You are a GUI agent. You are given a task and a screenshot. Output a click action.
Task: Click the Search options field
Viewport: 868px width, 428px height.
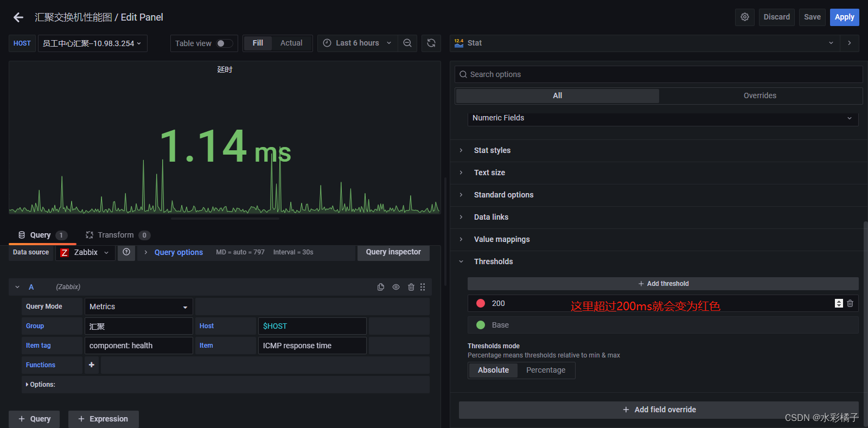click(x=659, y=74)
